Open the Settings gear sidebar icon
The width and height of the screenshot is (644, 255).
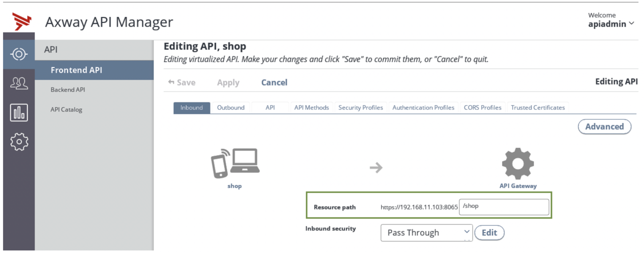pos(19,142)
